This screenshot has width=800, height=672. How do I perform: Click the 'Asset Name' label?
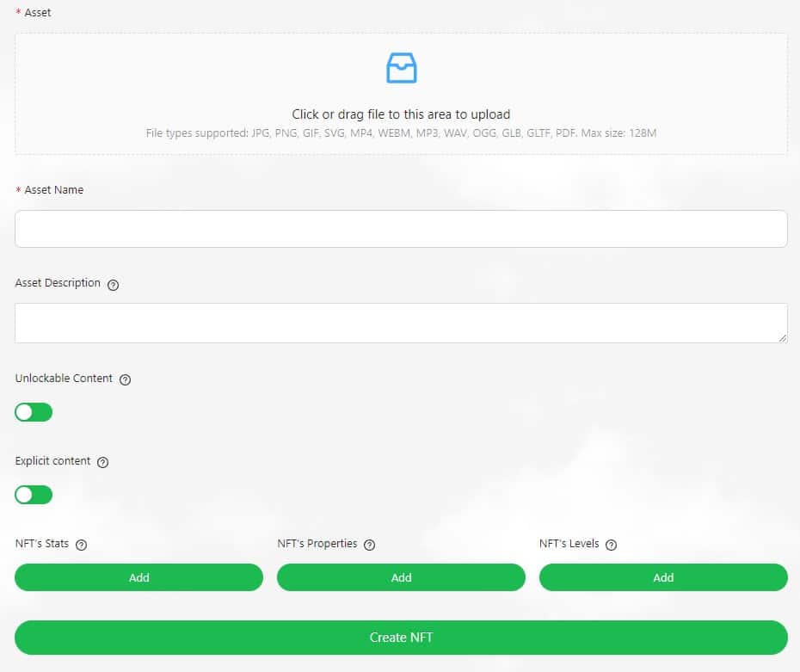(54, 190)
